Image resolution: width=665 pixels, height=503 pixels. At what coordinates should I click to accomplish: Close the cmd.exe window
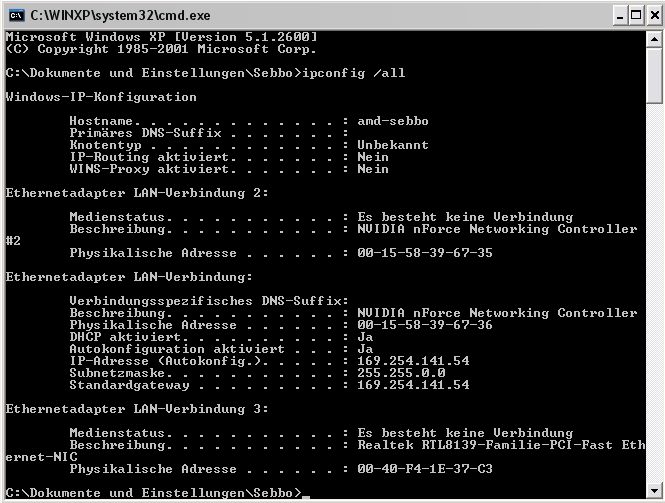click(x=655, y=16)
